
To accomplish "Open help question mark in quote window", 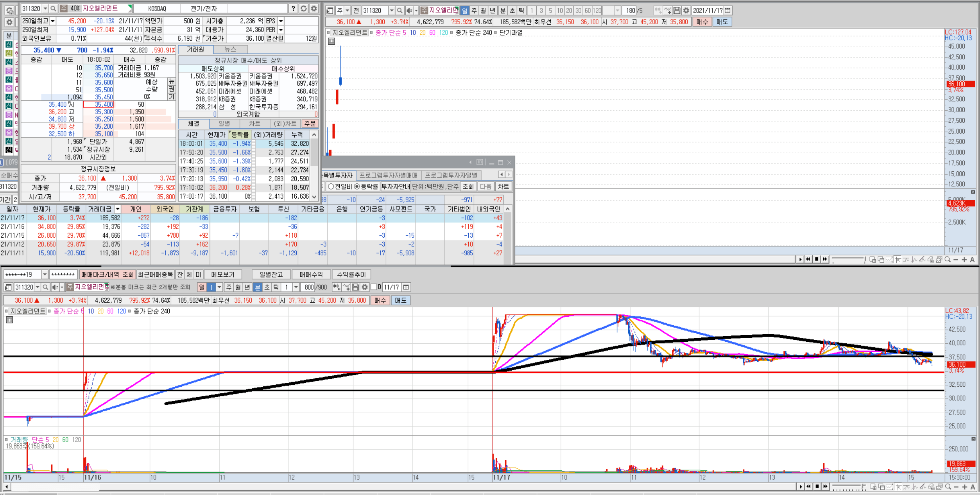I will pyautogui.click(x=294, y=8).
